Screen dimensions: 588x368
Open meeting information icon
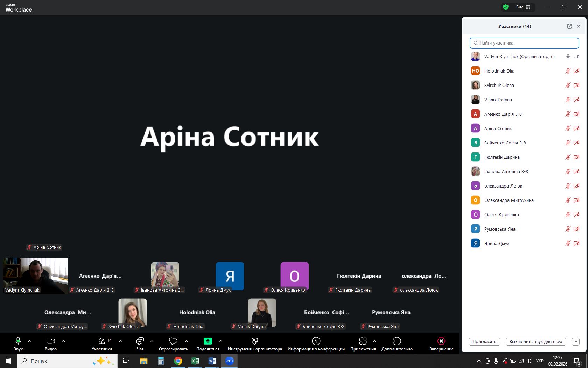coord(316,341)
